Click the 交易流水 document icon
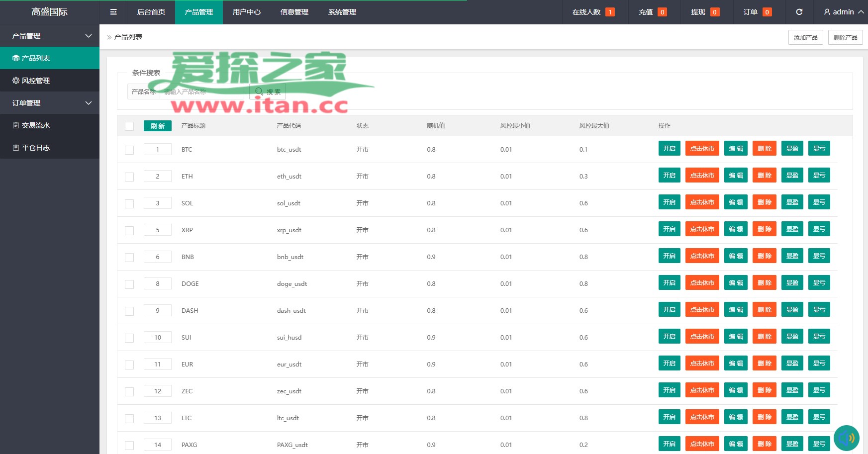Viewport: 868px width, 454px height. pos(16,125)
